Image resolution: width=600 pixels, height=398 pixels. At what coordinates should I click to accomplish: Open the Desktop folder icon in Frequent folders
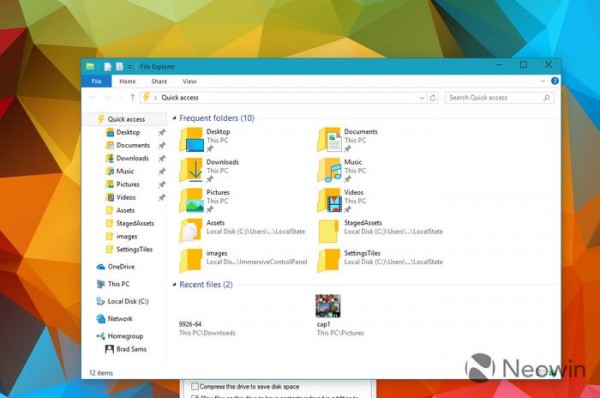tap(191, 140)
